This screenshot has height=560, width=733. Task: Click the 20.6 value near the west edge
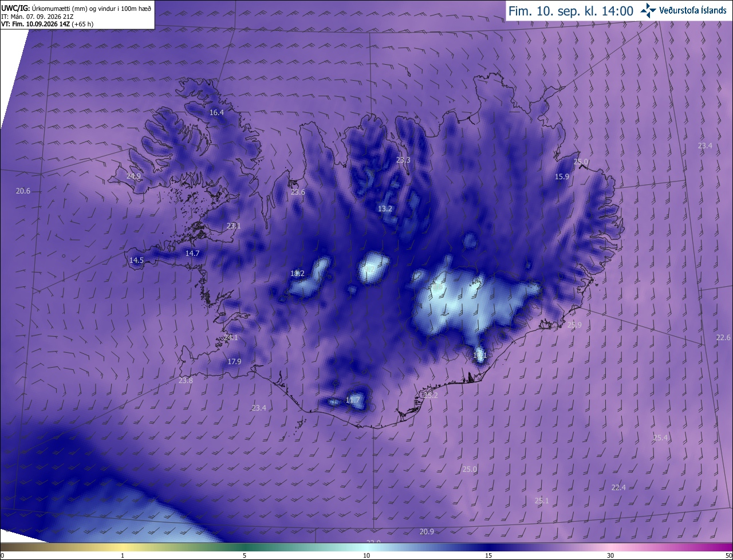pos(23,191)
